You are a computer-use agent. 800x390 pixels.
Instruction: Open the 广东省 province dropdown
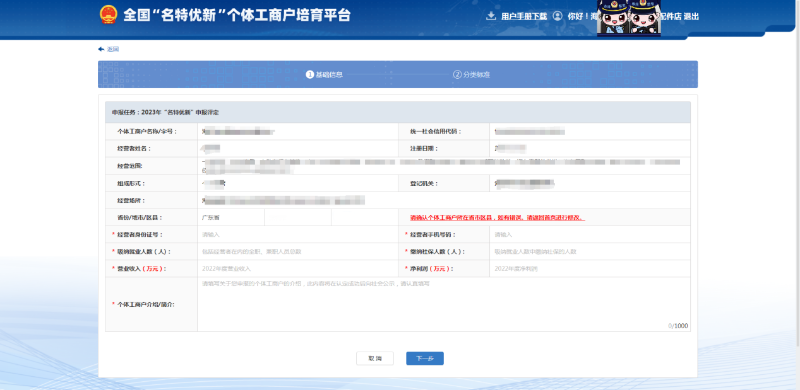[231, 217]
